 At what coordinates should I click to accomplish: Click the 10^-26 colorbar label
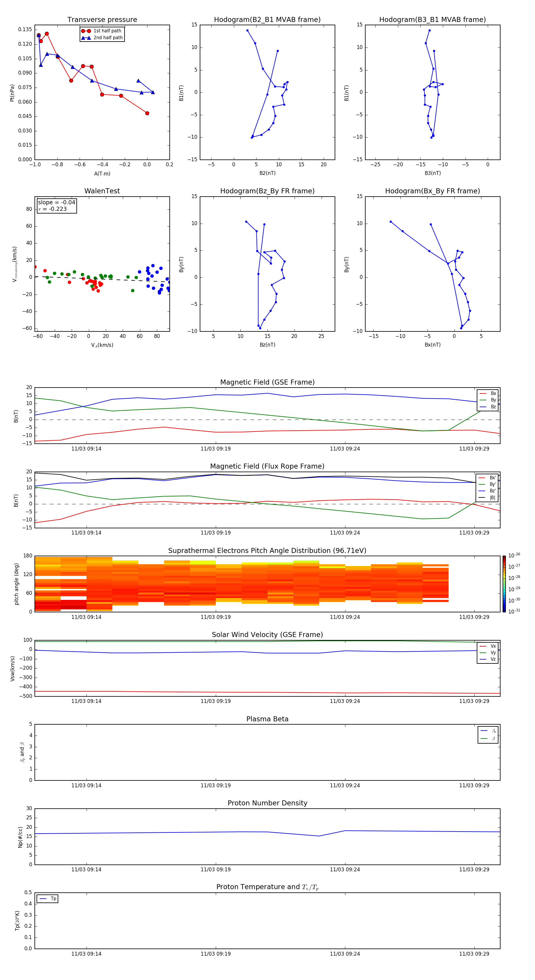(x=514, y=555)
